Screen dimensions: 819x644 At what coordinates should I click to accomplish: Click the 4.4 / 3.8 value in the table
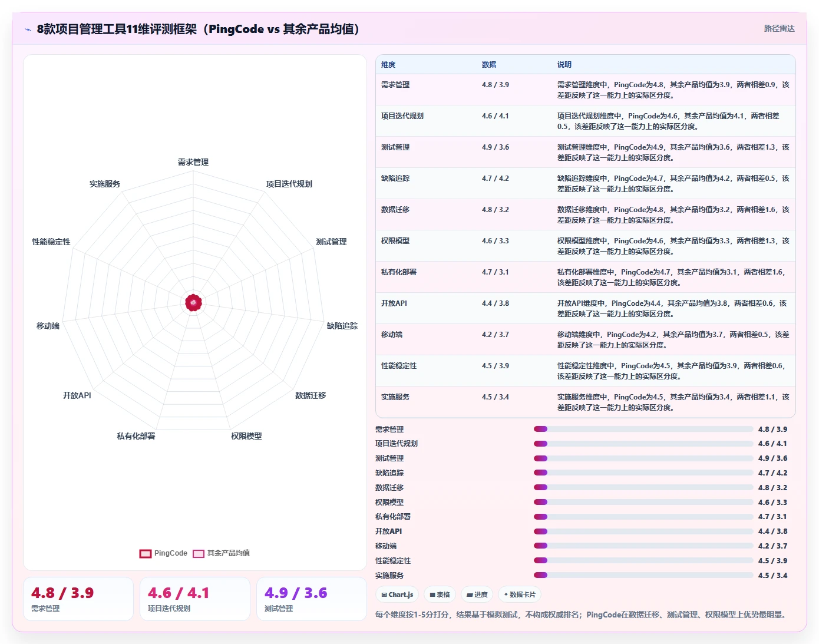click(x=496, y=303)
